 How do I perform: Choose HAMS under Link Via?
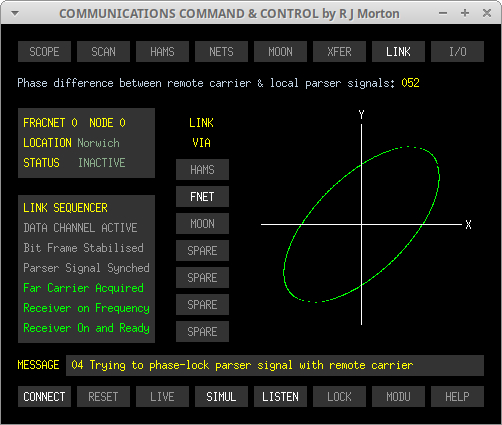(x=202, y=170)
